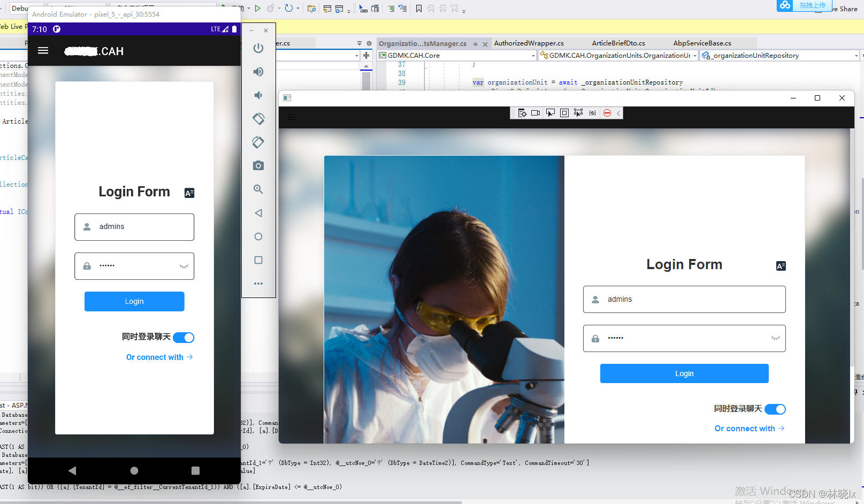Toggle the 同时登录聊天 switch in emulator
Screen dimensions: 864x504
tap(183, 338)
